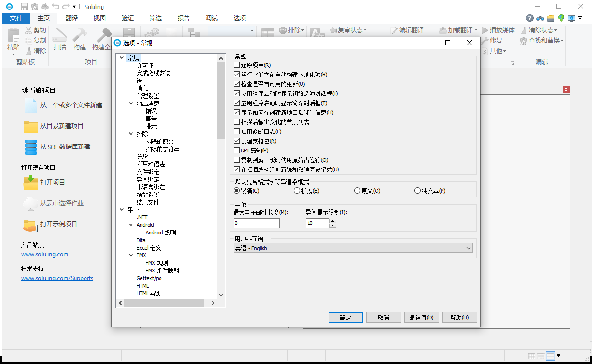This screenshot has height=364, width=592.
Task: Increase 导入提示限制 using the up stepper arrow
Action: pyautogui.click(x=332, y=220)
